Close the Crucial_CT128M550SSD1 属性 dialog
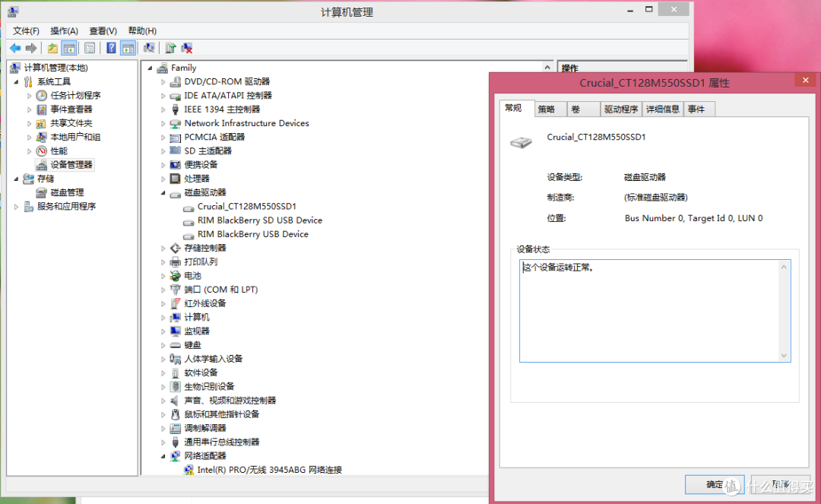Image resolution: width=821 pixels, height=504 pixels. click(x=805, y=80)
